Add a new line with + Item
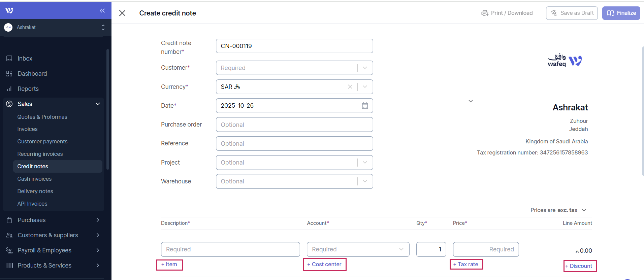Image resolution: width=644 pixels, height=280 pixels. point(169,265)
